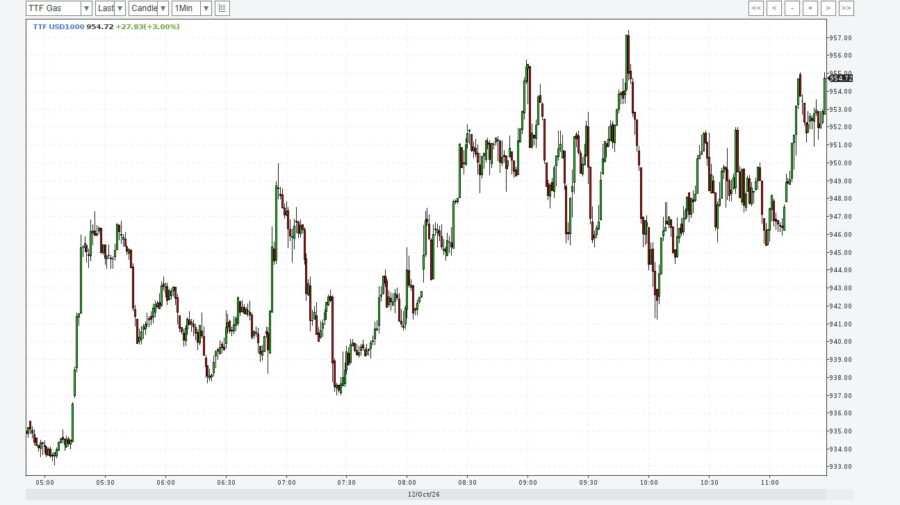Image resolution: width=900 pixels, height=505 pixels.
Task: Click the 940.00 price axis label
Action: [840, 341]
